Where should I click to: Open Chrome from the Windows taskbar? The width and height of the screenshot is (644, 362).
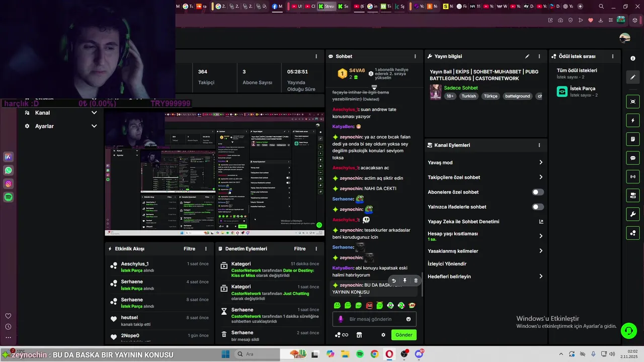374,354
